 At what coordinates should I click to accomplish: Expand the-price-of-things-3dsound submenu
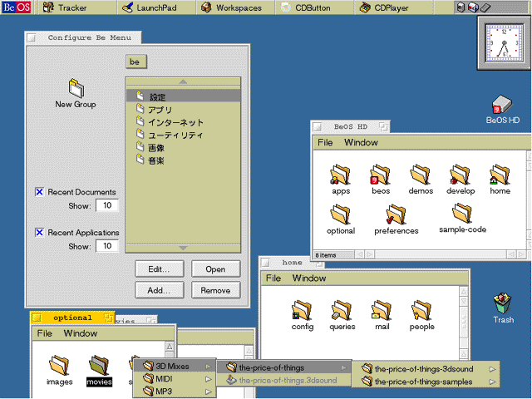426,369
